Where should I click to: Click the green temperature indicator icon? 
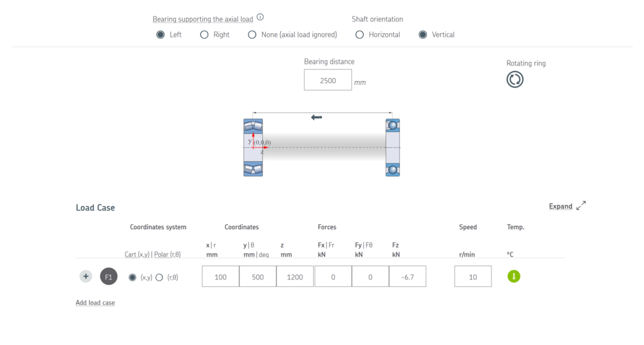(514, 276)
